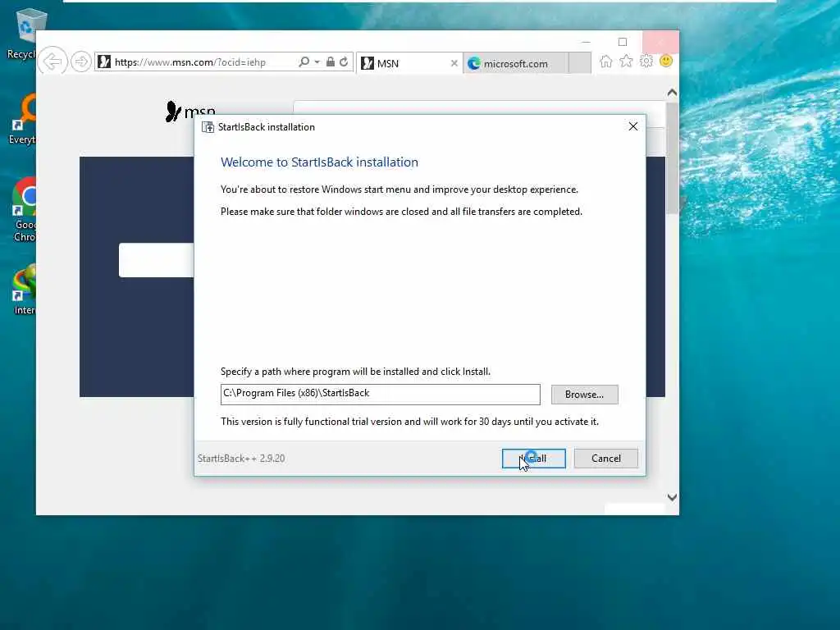The height and width of the screenshot is (630, 840).
Task: Go forward in Internet Explorer
Action: click(81, 62)
